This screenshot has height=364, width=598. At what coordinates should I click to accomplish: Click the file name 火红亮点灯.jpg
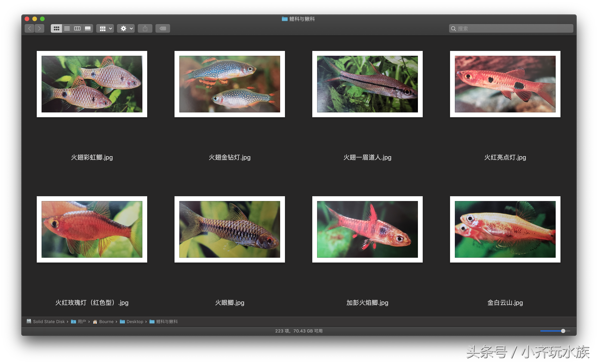click(x=505, y=158)
